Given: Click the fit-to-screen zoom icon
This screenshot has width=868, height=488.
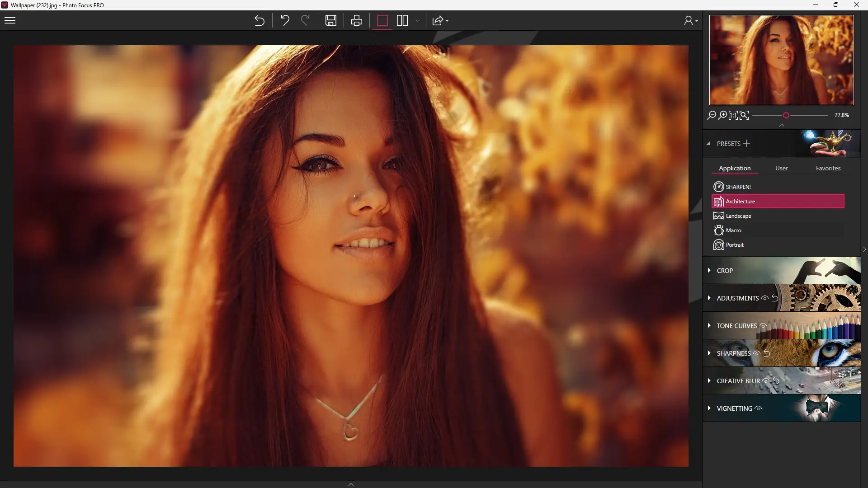Looking at the screenshot, I should pyautogui.click(x=744, y=115).
